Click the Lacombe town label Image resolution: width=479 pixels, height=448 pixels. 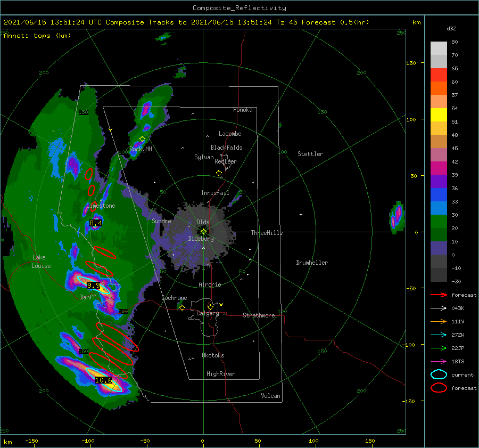pyautogui.click(x=230, y=134)
